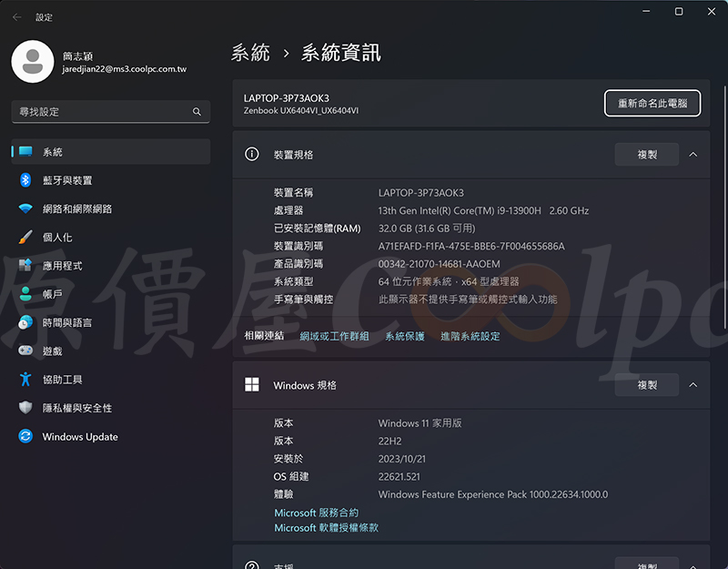728x569 pixels.
Task: Open Microsoft 軟體授權條款 link
Action: click(x=327, y=528)
